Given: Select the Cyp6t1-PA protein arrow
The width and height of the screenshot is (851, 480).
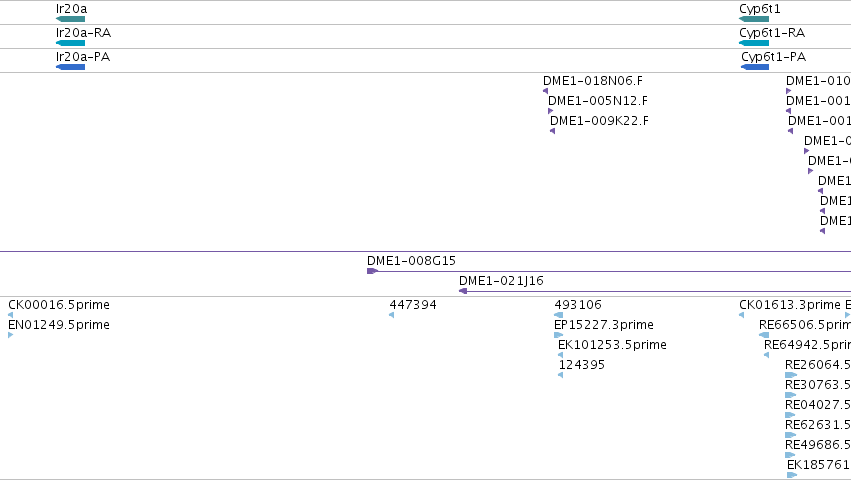Looking at the screenshot, I should pos(755,67).
